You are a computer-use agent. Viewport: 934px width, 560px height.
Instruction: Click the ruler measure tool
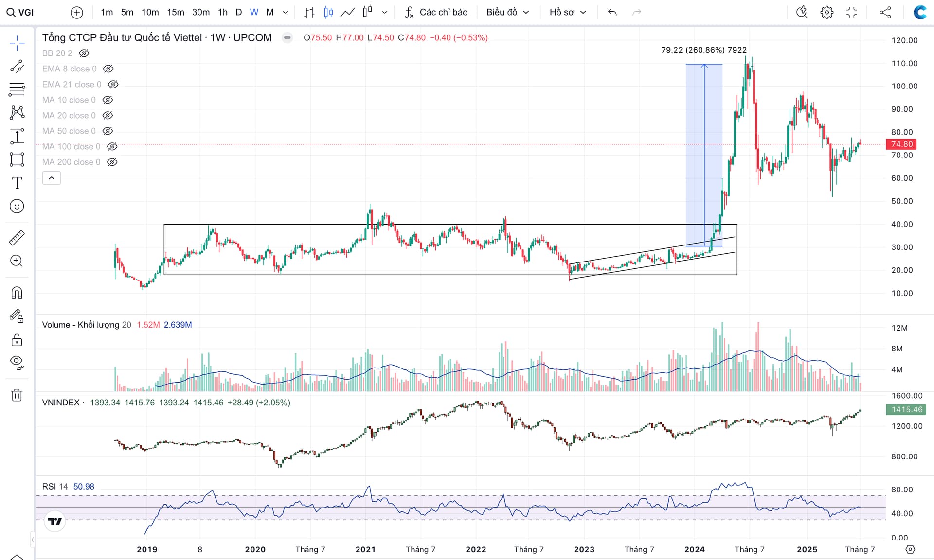[x=17, y=238]
